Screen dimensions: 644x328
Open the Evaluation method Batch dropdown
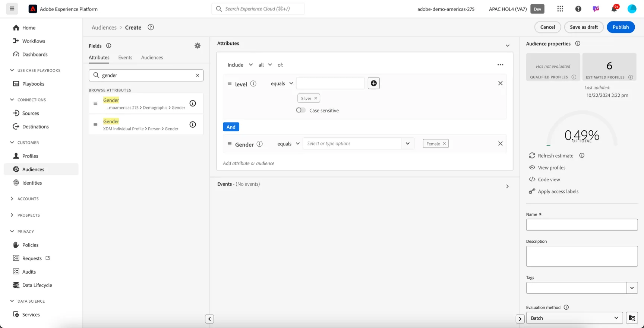point(574,318)
